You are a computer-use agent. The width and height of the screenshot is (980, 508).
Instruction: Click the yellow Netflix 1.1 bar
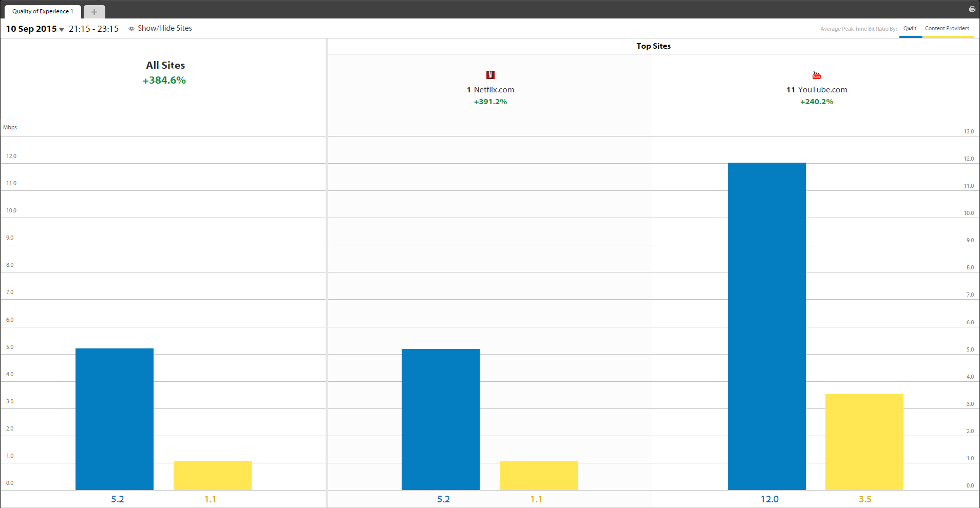click(539, 476)
